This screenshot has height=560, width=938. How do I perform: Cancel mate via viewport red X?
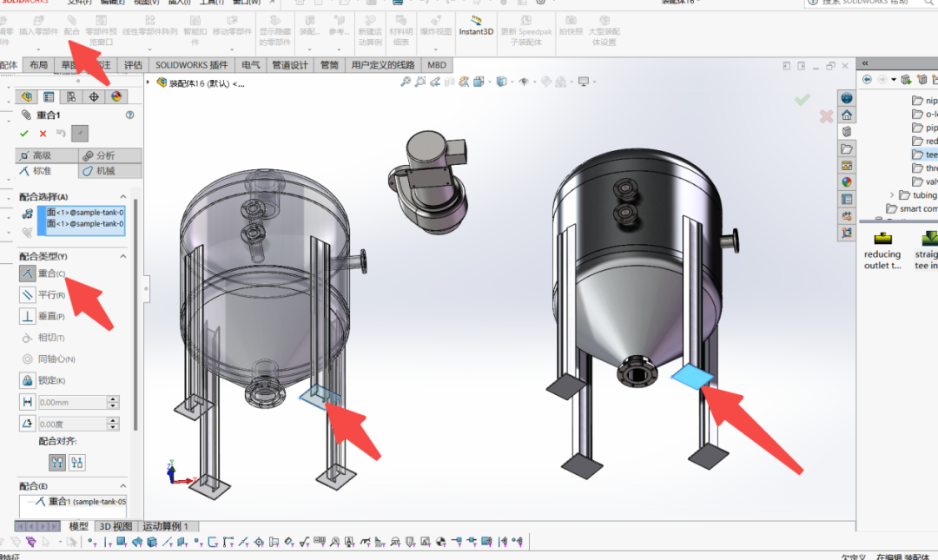[826, 116]
